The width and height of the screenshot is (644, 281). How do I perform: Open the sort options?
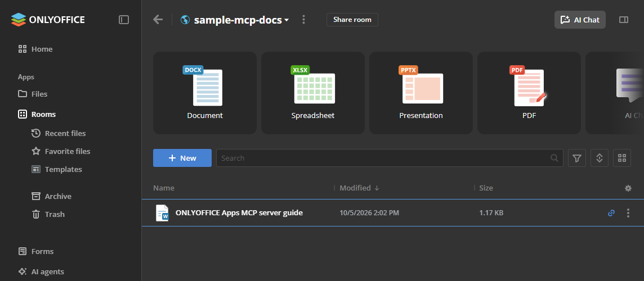[x=600, y=158]
